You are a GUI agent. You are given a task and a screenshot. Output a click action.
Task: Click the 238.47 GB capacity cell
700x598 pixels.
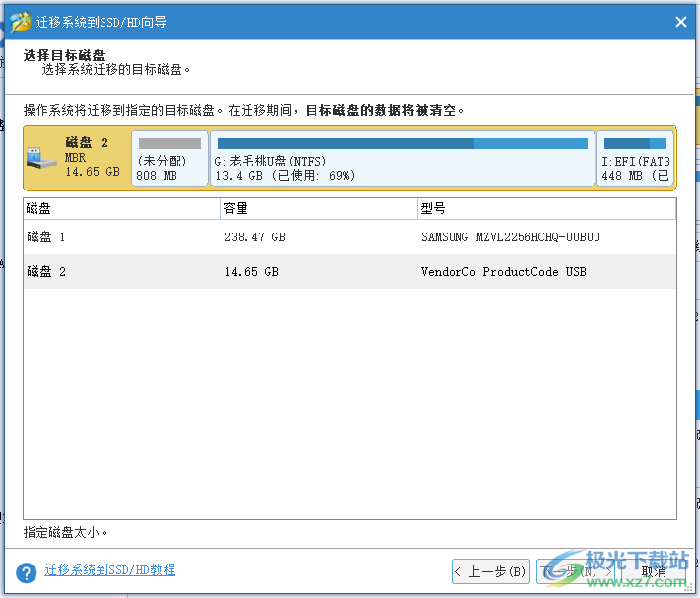[254, 237]
